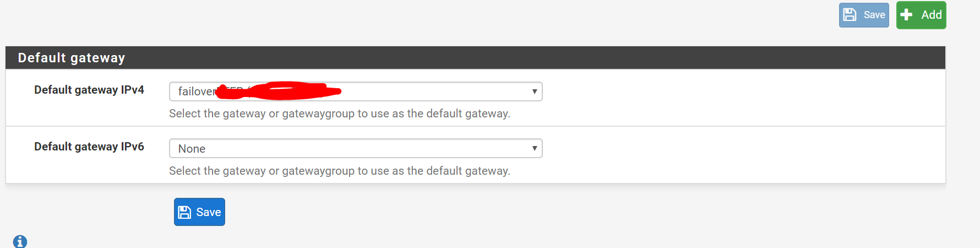The width and height of the screenshot is (980, 248).
Task: Click the red redacted scribble in IPv4 field
Action: pos(279,91)
